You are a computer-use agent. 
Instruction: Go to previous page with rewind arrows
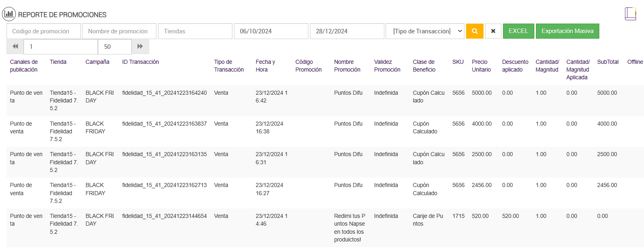(15, 47)
